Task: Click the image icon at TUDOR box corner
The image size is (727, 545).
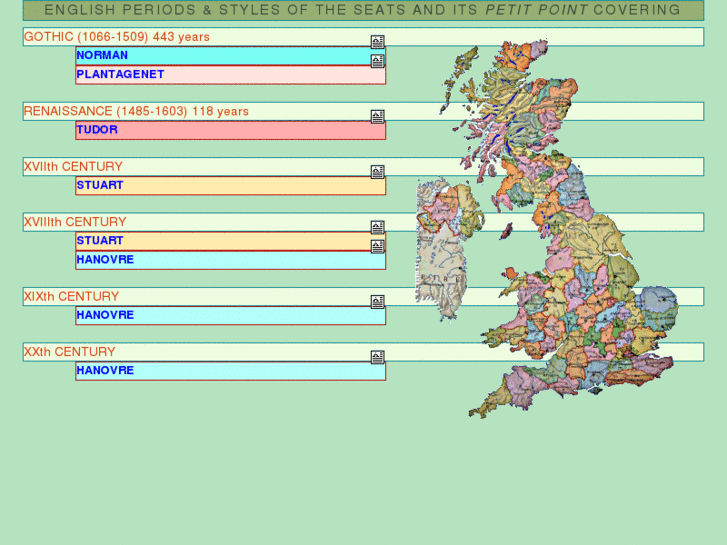Action: point(377,116)
